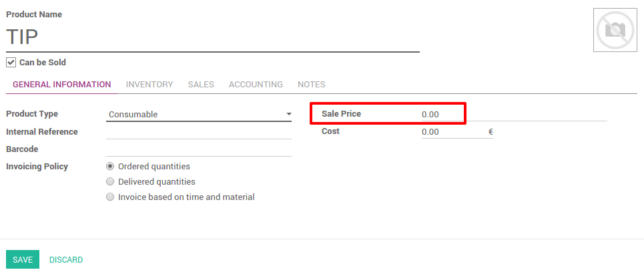
Task: Focus the Cost amount field
Action: [452, 132]
